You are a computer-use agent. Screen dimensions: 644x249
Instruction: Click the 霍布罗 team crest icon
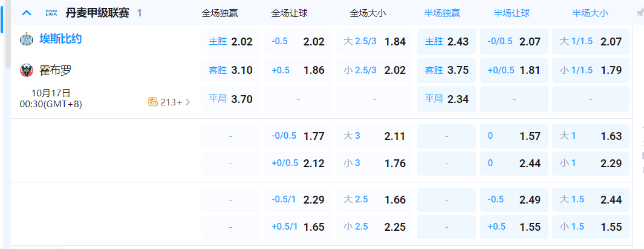click(26, 70)
